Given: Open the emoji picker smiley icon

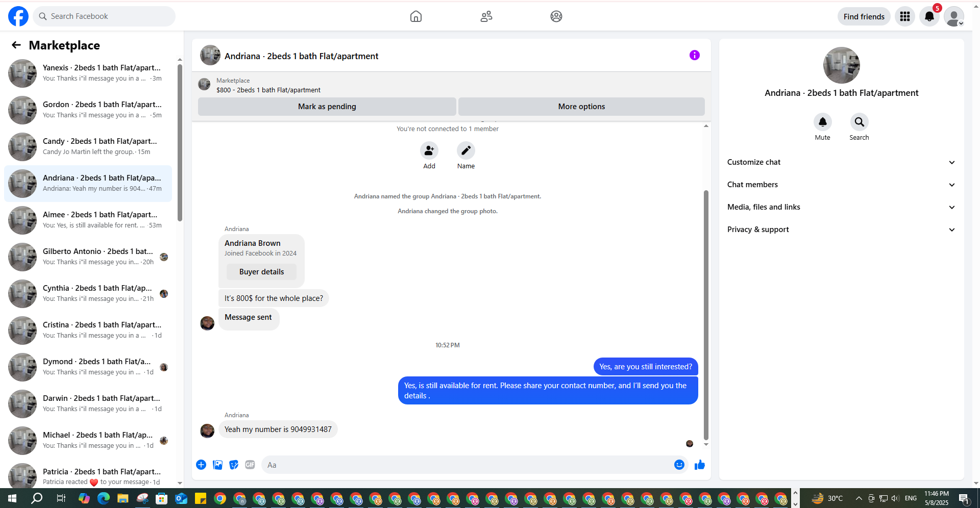Looking at the screenshot, I should pos(679,465).
